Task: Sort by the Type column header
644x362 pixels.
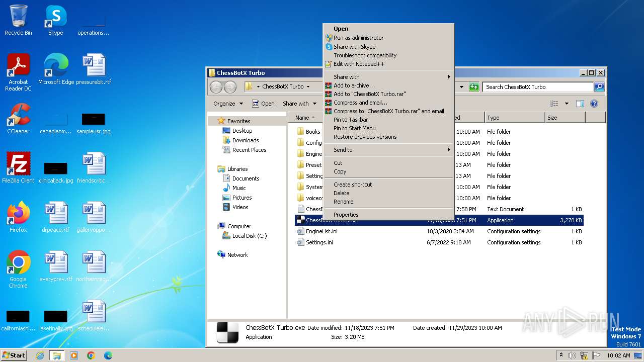Action: (515, 118)
